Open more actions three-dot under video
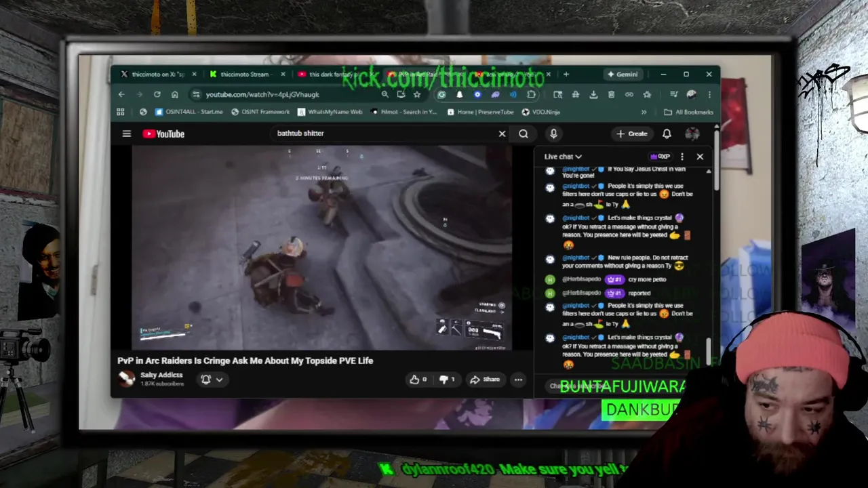Viewport: 868px width, 488px height. tap(518, 380)
